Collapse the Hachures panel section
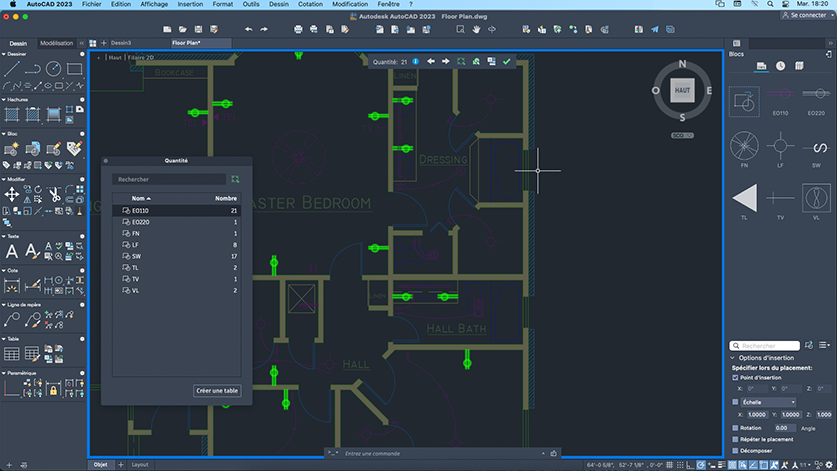The width and height of the screenshot is (837, 471). (4, 99)
